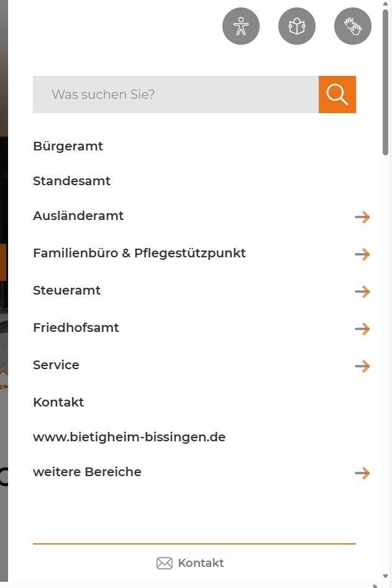Viewport: 392px width, 588px height.
Task: Click the Kontakt link in the footer
Action: (x=201, y=563)
